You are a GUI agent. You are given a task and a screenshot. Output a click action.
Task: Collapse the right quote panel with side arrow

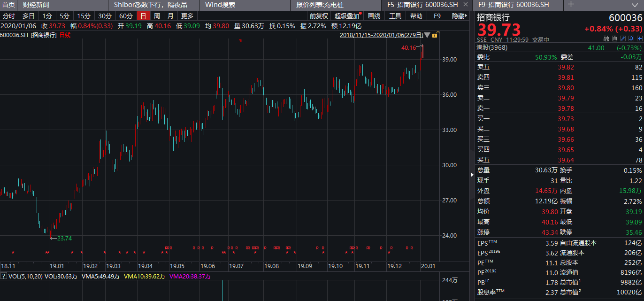(x=472, y=174)
